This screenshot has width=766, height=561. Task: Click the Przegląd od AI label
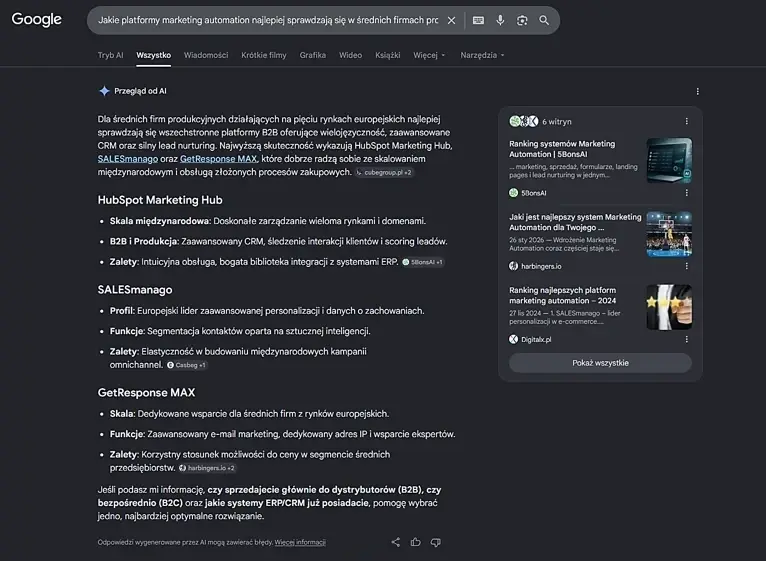point(140,91)
